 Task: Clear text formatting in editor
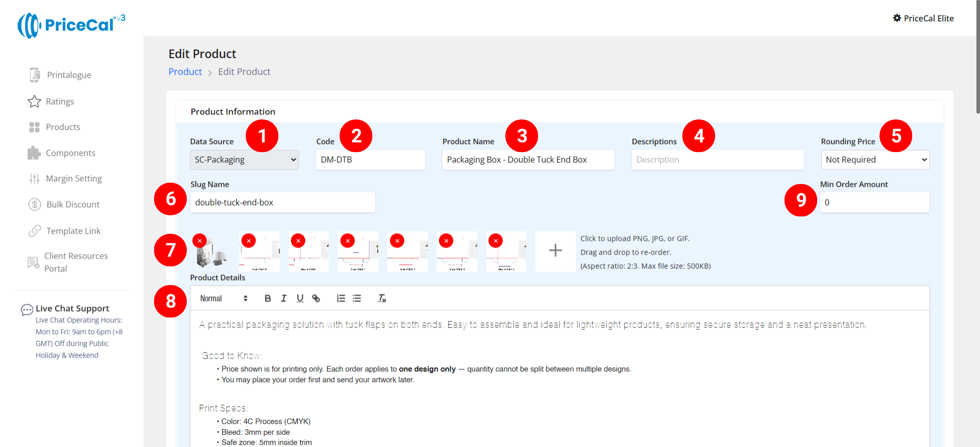pos(382,299)
